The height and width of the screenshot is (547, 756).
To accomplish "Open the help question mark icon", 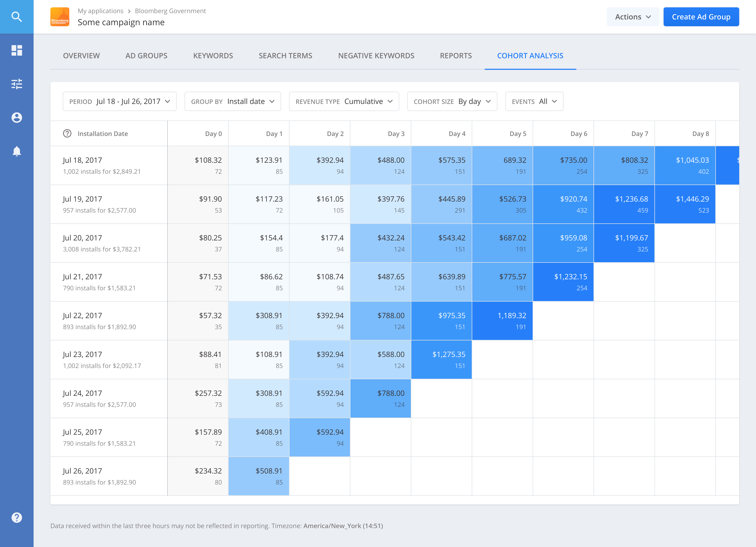I will pos(17,518).
